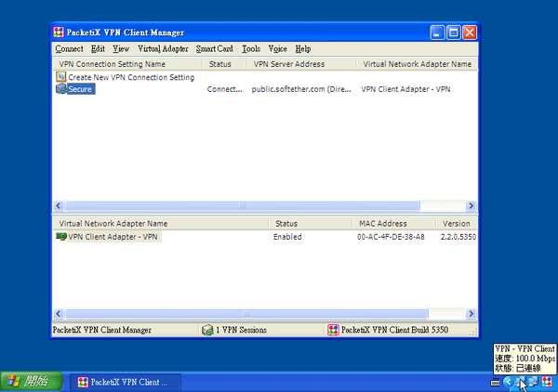
Task: Sort adapter list by Status column header
Action: pyautogui.click(x=311, y=224)
